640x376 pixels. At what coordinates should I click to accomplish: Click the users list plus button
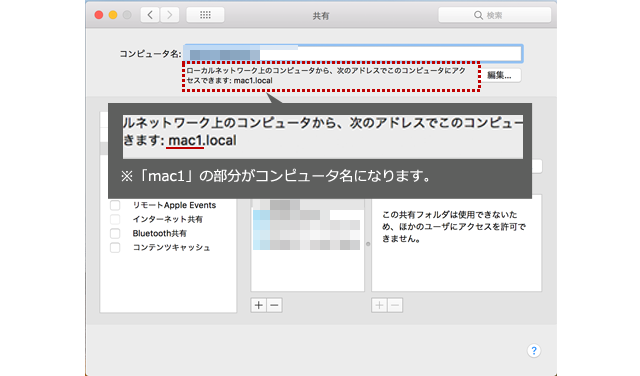(x=379, y=305)
